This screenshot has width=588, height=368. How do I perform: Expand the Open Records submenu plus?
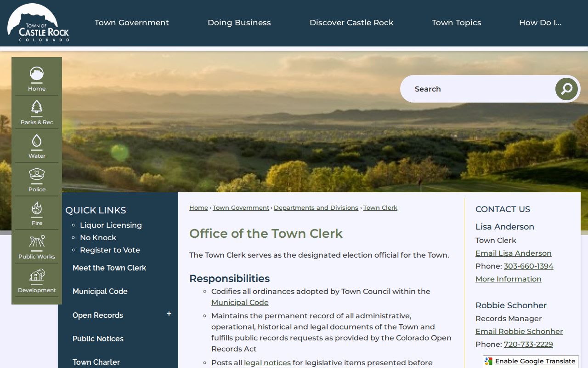[169, 314]
